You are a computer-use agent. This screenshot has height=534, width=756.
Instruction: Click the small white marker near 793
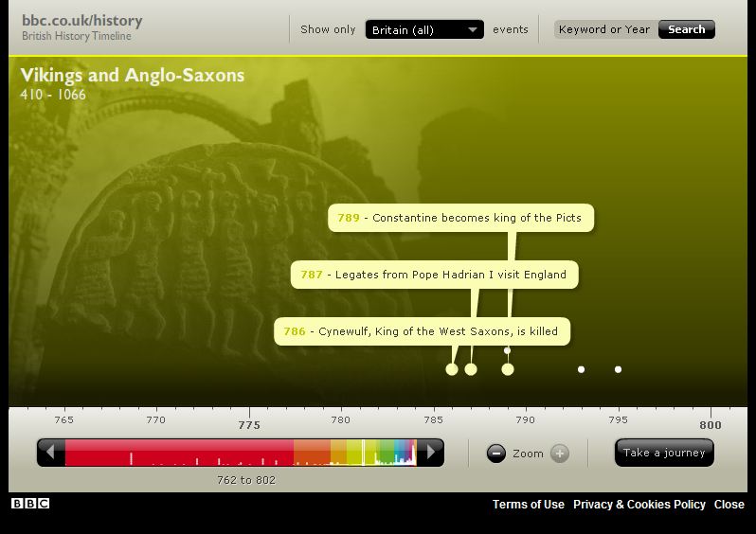pos(581,369)
